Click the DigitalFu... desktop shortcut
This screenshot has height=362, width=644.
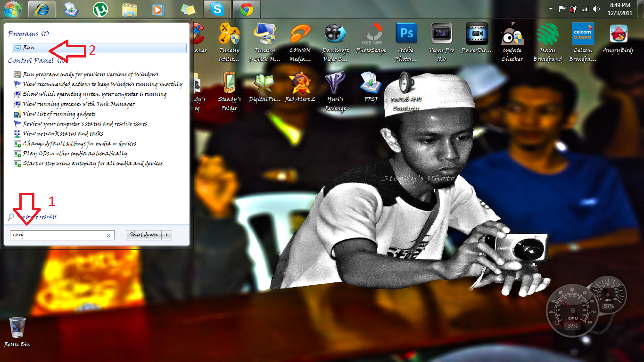coord(264,88)
